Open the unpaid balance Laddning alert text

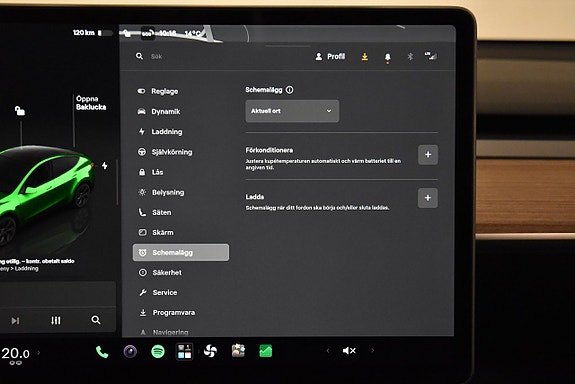(x=37, y=265)
